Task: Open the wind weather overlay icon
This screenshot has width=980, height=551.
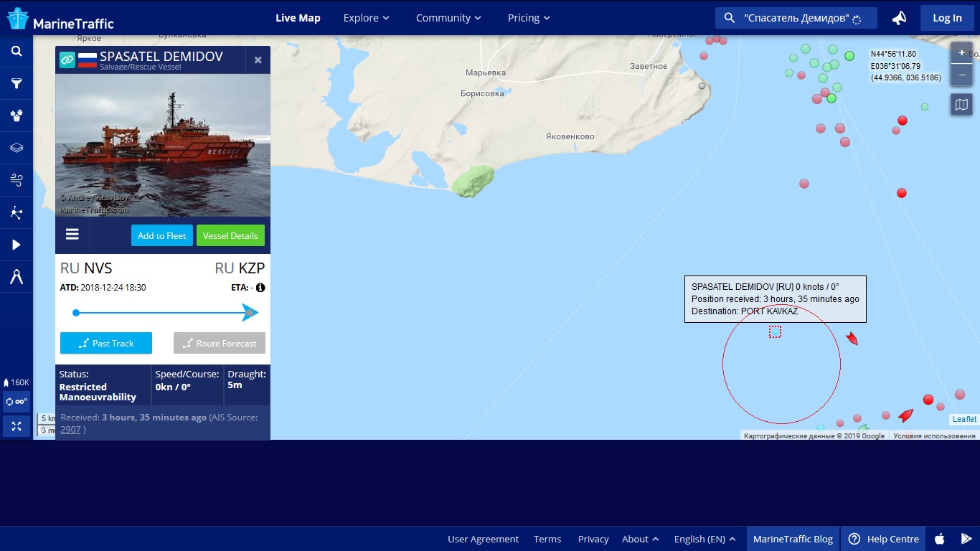Action: pyautogui.click(x=17, y=180)
